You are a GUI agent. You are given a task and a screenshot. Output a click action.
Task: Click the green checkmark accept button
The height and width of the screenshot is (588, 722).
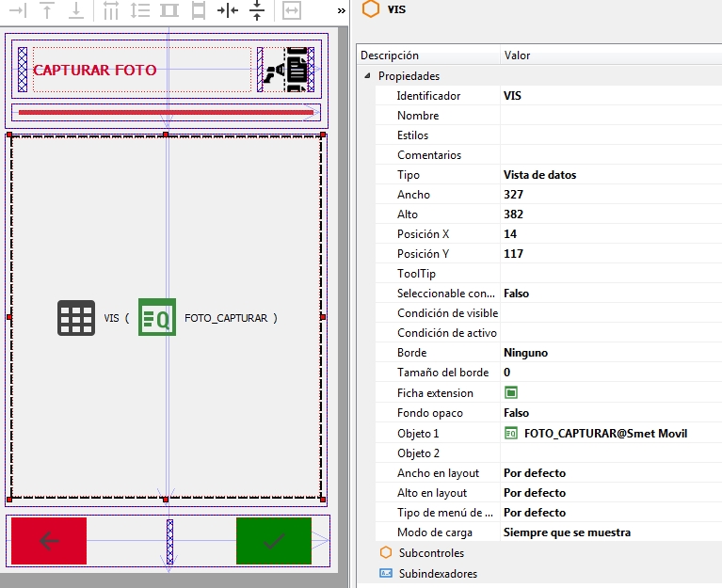[274, 541]
